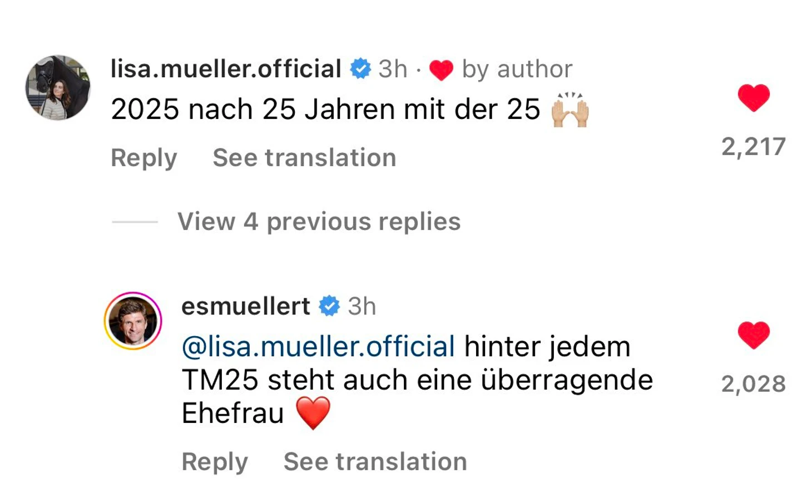Expand 'View 4 previous replies'
Image resolution: width=812 pixels, height=504 pixels.
click(x=319, y=222)
